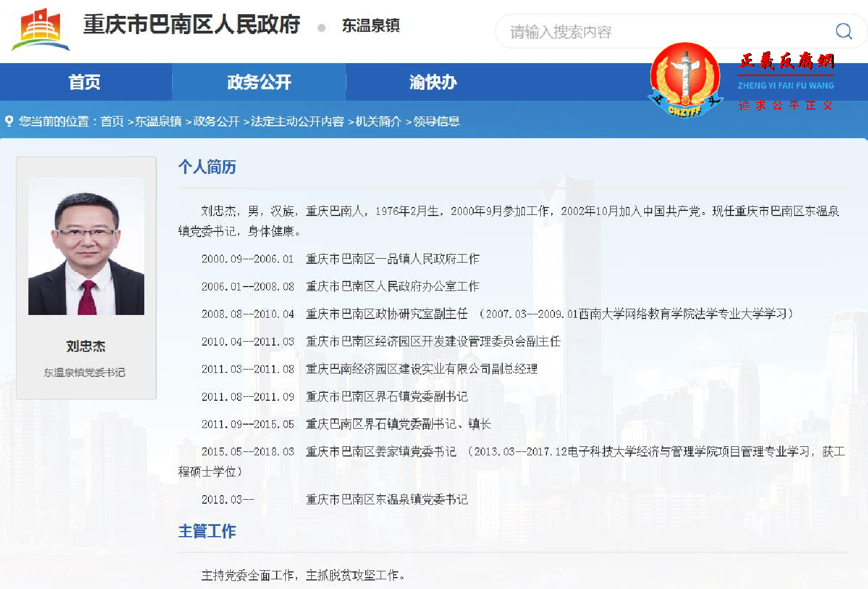Viewport: 868px width, 589px height.
Task: Click the location pin icon before breadcrumb
Action: point(9,121)
